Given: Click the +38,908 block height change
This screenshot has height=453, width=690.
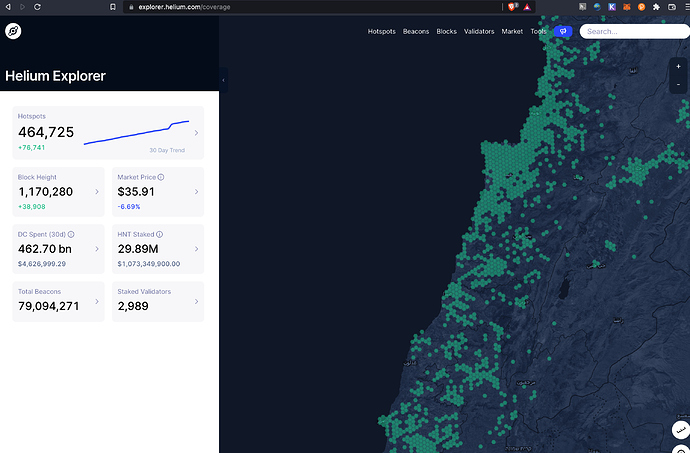Looking at the screenshot, I should pos(32,206).
